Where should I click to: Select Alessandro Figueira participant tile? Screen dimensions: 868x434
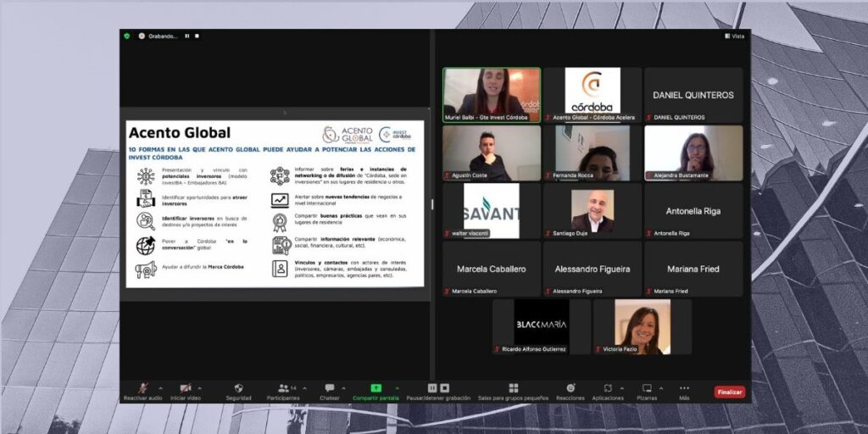[x=593, y=269]
